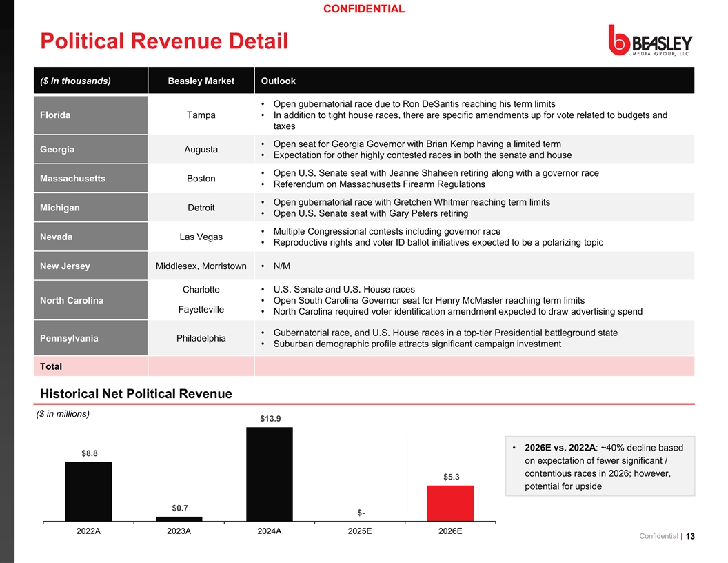Click the 2026E vs. 2022A note box

(600, 466)
